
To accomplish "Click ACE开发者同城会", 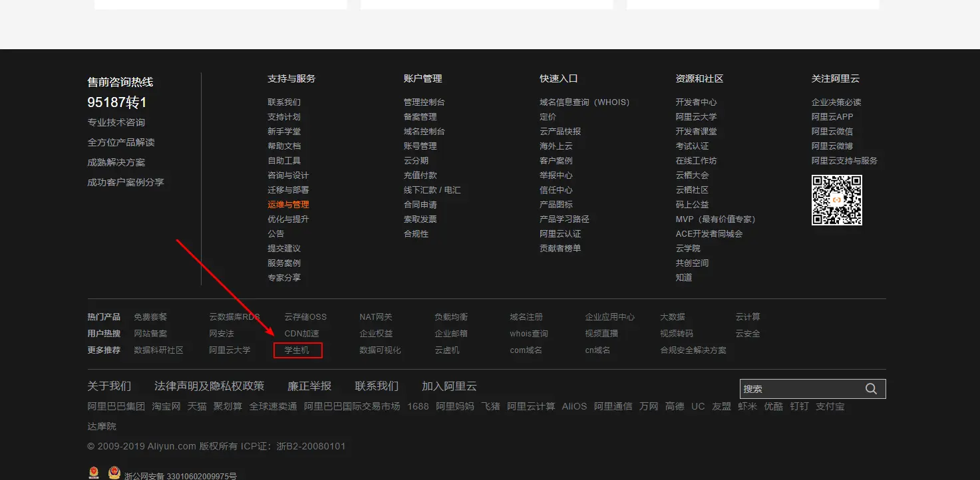I will click(709, 234).
